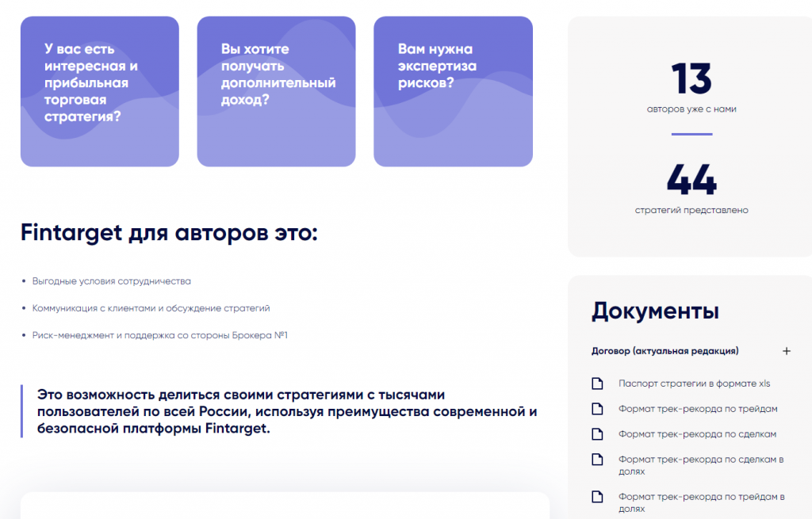
Task: Open the Формат трек-рекорда по трейдам link
Action: [x=698, y=409]
